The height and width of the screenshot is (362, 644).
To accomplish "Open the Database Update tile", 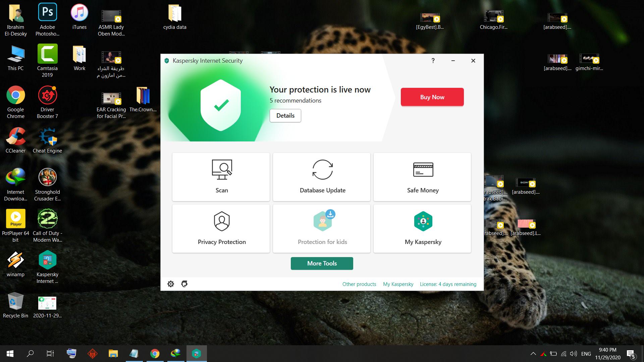I will (x=322, y=177).
